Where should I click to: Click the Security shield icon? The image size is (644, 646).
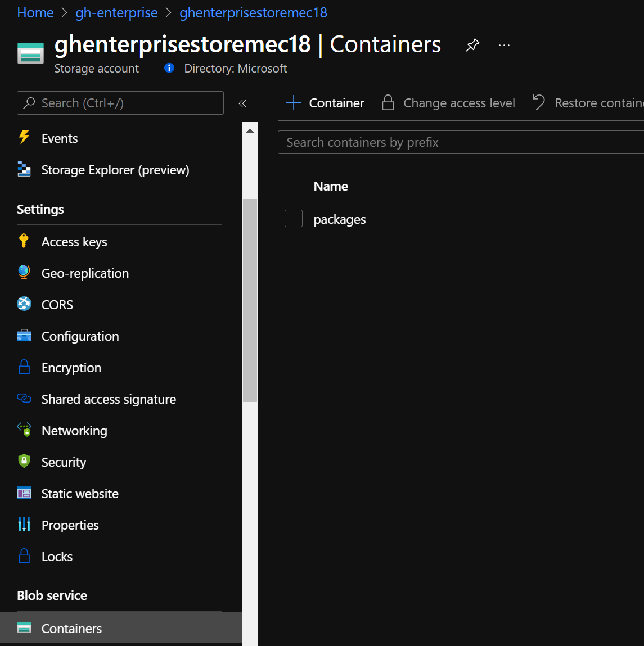24,461
